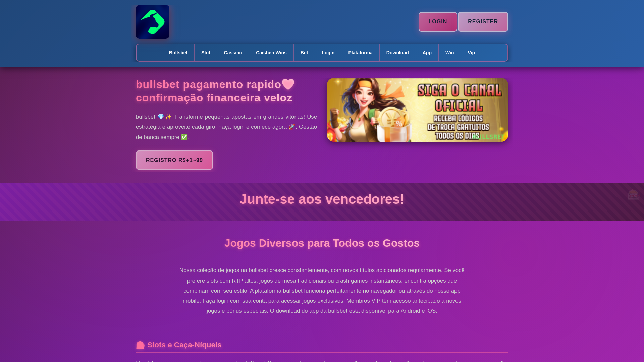Select the Bet nav link
This screenshot has width=644, height=362.
(x=304, y=53)
